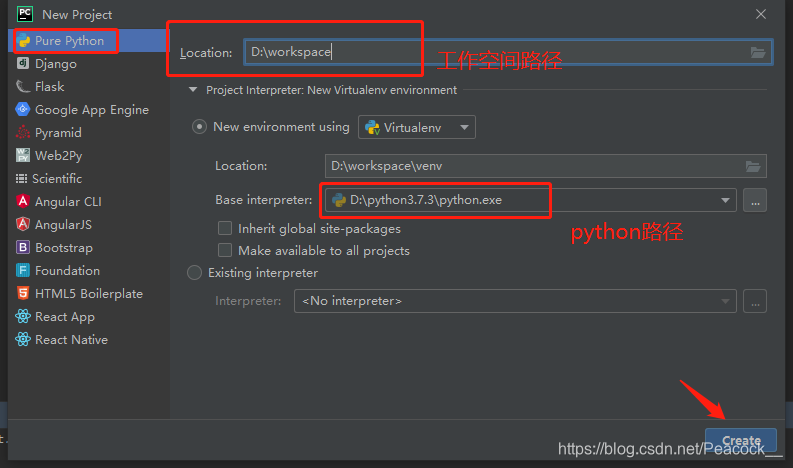Select the Existing interpreter radio button
Viewport: 793px width, 468px height.
pyautogui.click(x=195, y=273)
